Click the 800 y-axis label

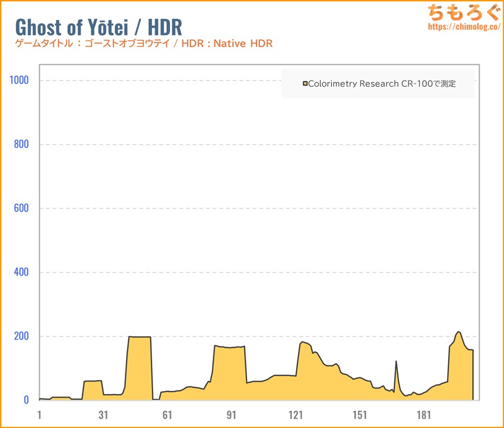tap(21, 144)
